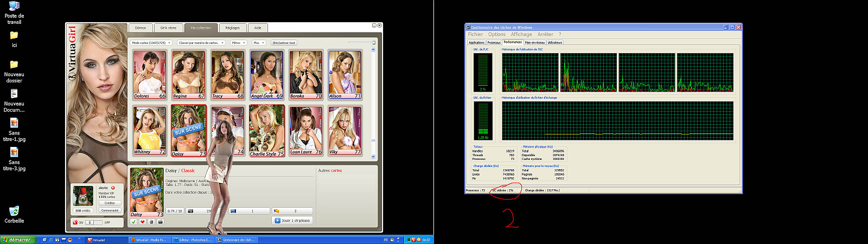Click the comments bubble button showing 3

292,211
